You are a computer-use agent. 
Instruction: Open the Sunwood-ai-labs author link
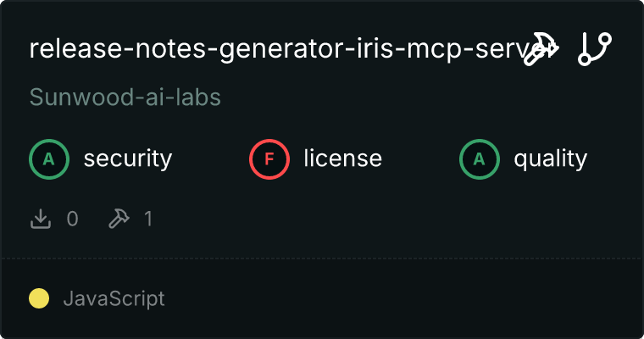(125, 97)
